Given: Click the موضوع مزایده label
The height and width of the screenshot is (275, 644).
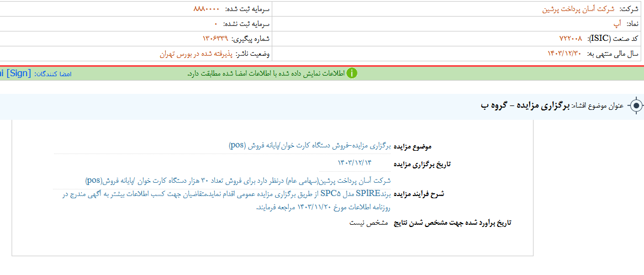Looking at the screenshot, I should (413, 146).
